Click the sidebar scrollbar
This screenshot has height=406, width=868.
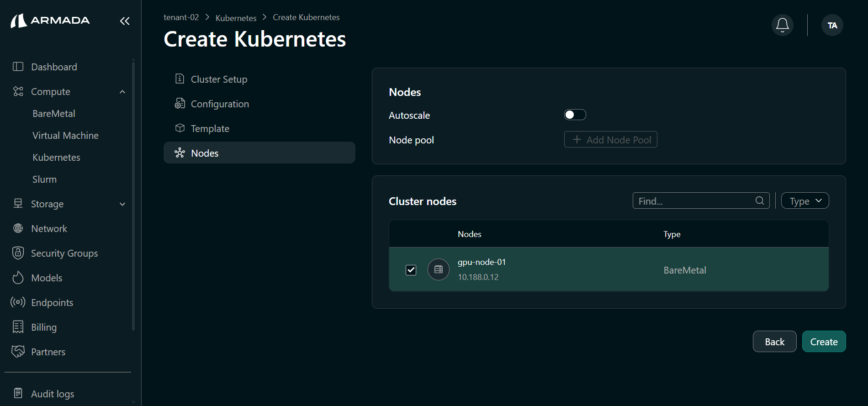[x=133, y=195]
